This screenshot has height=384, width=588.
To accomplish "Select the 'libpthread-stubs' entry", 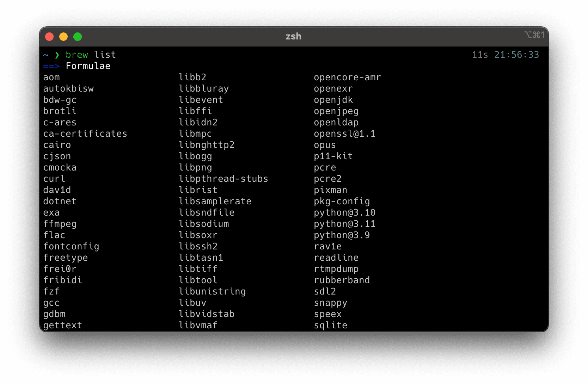I will pyautogui.click(x=223, y=179).
